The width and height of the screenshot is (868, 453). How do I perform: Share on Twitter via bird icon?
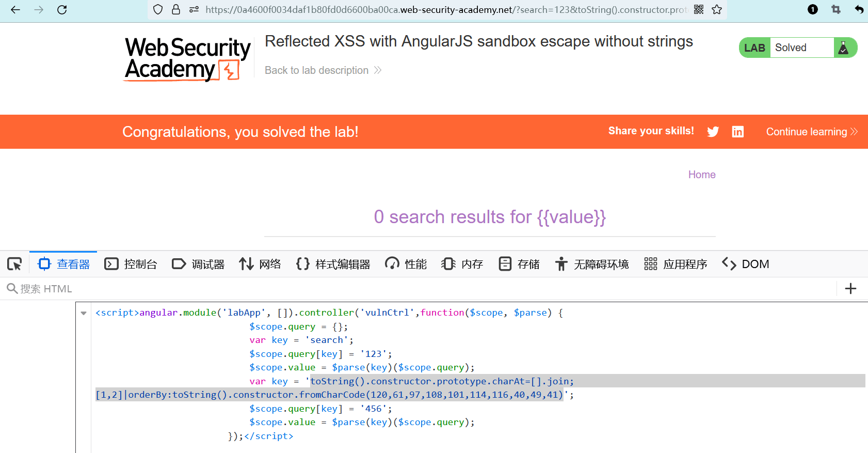(x=713, y=132)
